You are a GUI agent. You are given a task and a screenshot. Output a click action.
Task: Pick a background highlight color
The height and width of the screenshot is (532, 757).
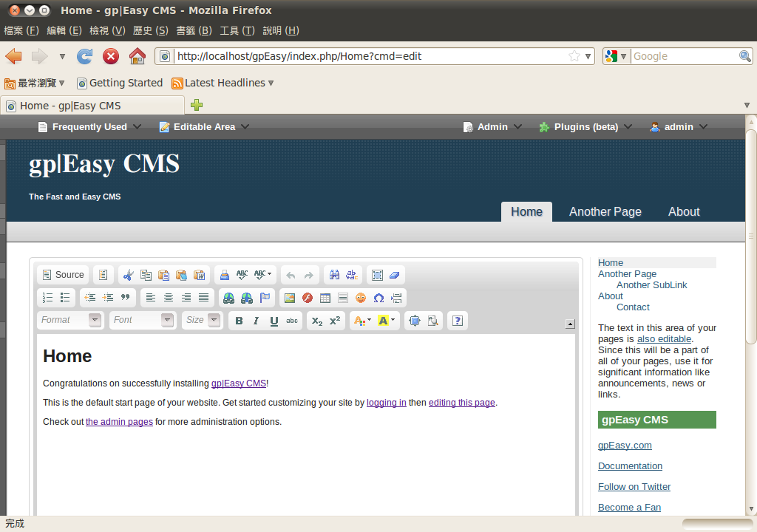point(386,321)
